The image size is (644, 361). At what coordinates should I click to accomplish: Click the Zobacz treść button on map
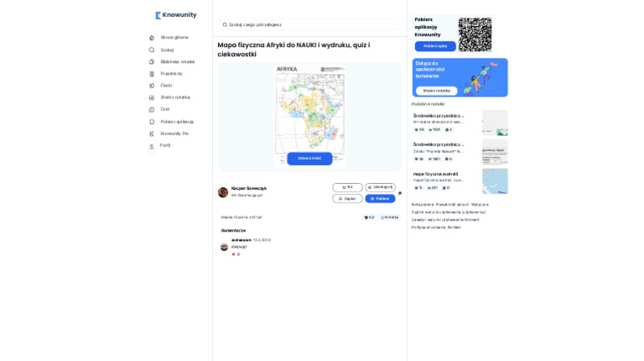point(309,159)
